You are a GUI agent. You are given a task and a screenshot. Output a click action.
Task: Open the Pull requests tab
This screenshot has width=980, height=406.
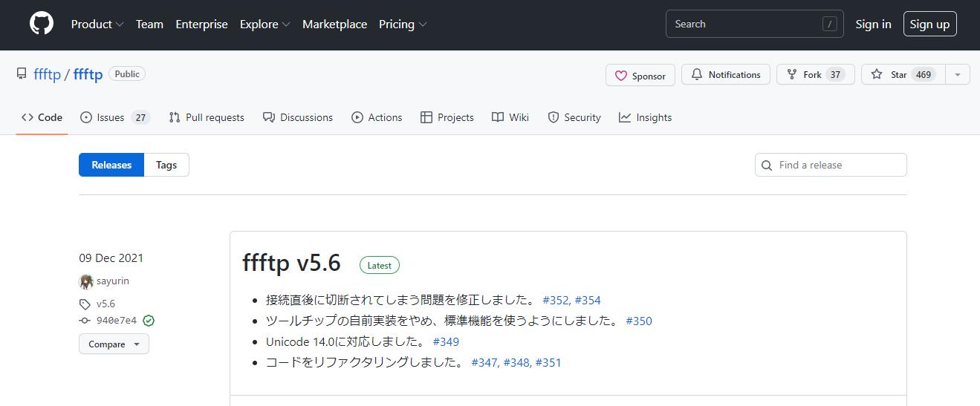click(207, 117)
